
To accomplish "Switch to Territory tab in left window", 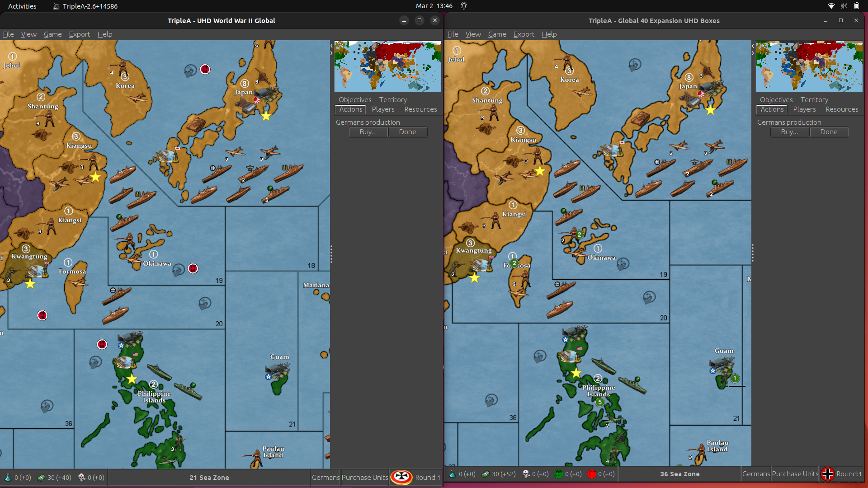I will click(393, 100).
